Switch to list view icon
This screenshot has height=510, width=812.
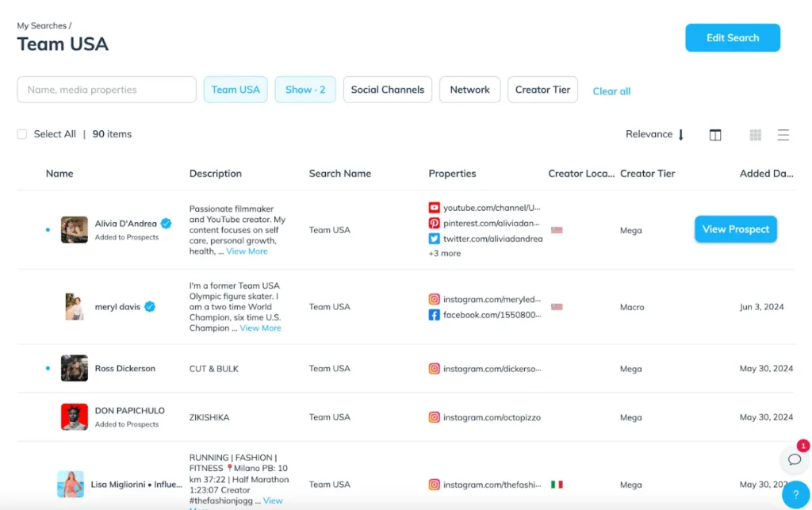click(783, 135)
